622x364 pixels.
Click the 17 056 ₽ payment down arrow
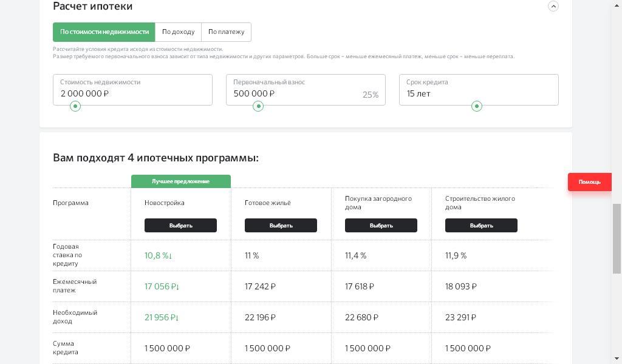coord(177,287)
